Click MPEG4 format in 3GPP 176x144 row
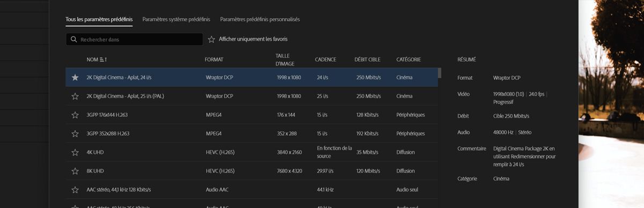Image resolution: width=644 pixels, height=208 pixels. click(214, 115)
